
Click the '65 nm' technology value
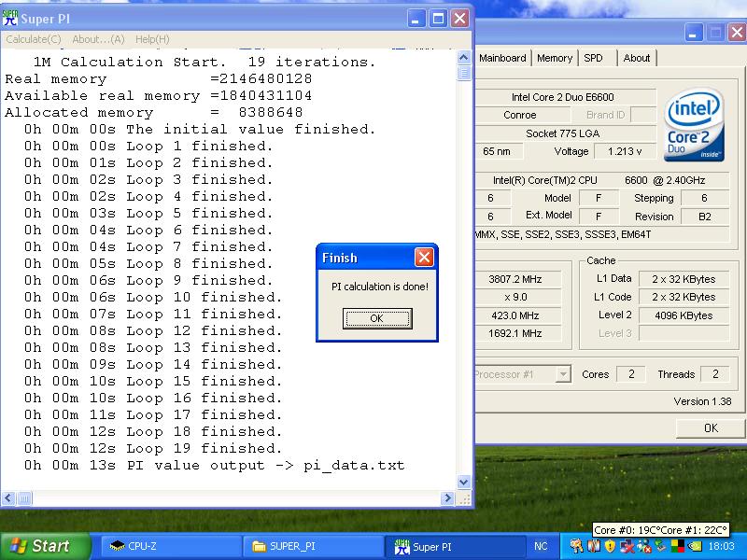pos(498,151)
